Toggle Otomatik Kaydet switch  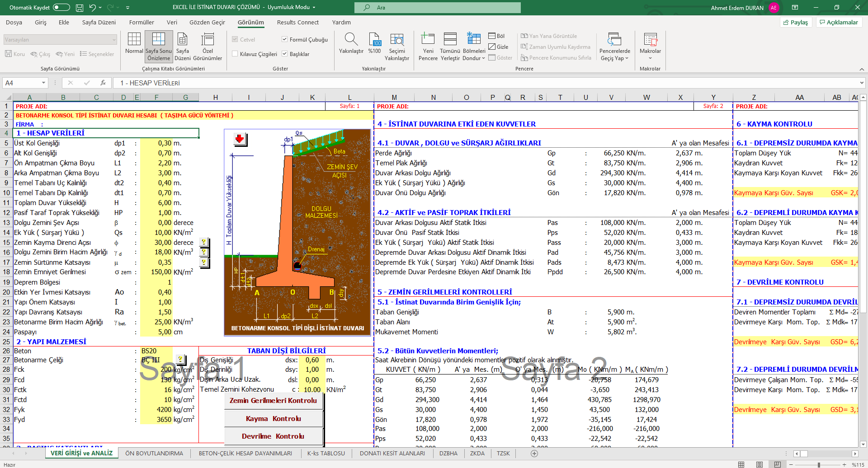[61, 7]
